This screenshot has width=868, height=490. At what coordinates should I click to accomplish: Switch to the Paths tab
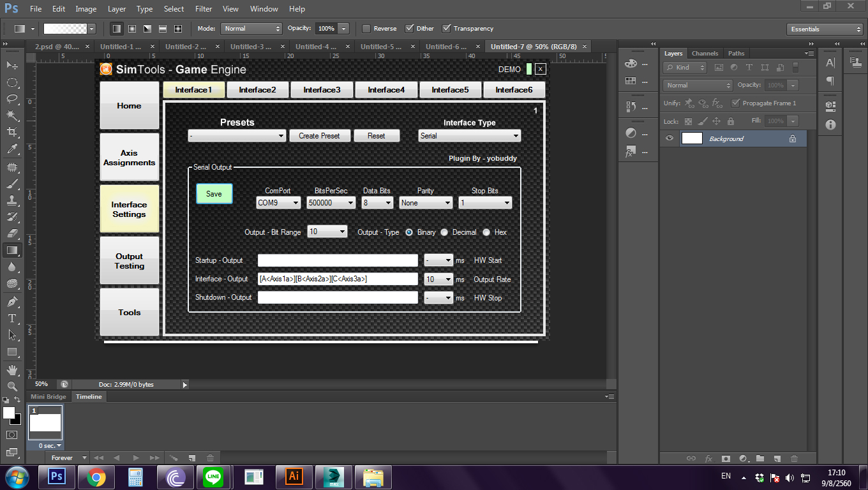tap(736, 54)
